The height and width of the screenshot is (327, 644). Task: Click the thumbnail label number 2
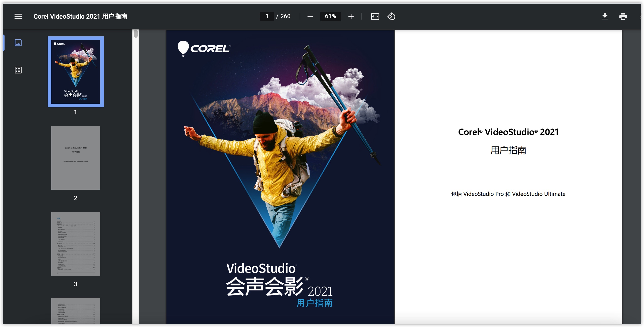point(75,198)
